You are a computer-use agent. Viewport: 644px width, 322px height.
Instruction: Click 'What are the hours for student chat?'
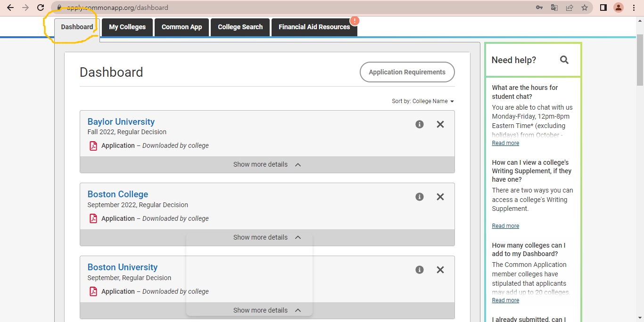click(x=525, y=92)
